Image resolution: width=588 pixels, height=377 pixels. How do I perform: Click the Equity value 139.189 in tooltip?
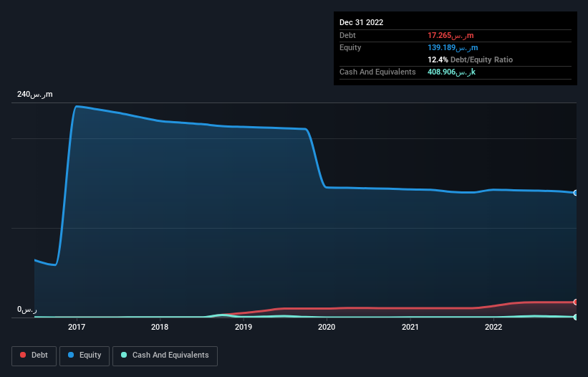pyautogui.click(x=453, y=47)
